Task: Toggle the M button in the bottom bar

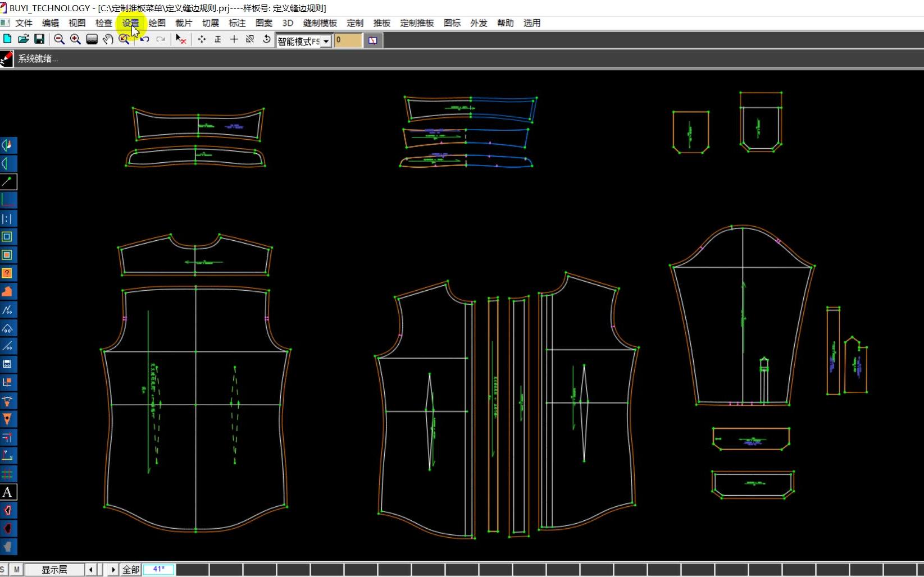Action: click(17, 570)
